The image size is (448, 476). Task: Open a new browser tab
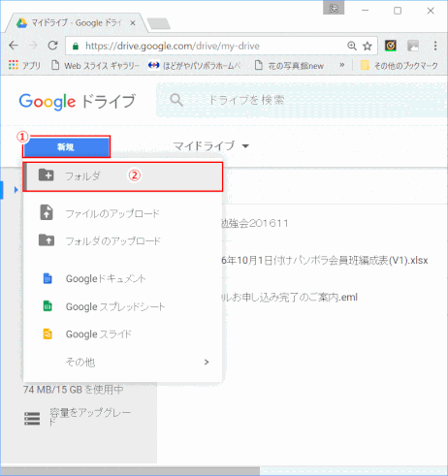(x=159, y=24)
